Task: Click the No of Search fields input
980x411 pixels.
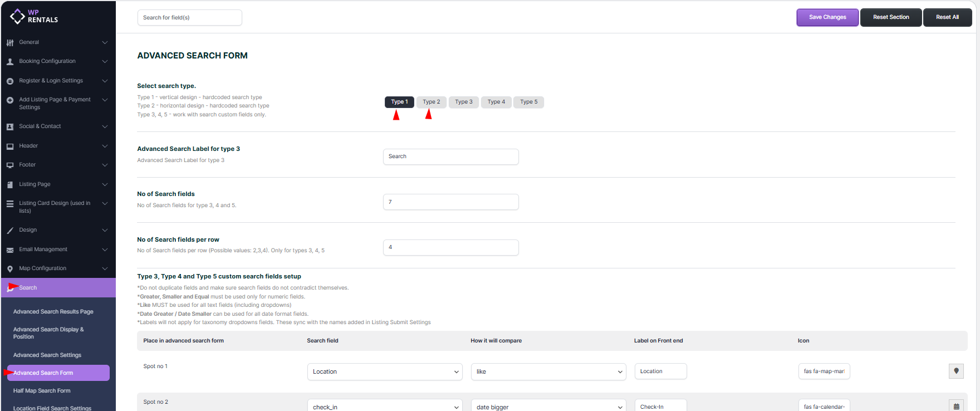Action: click(x=450, y=202)
